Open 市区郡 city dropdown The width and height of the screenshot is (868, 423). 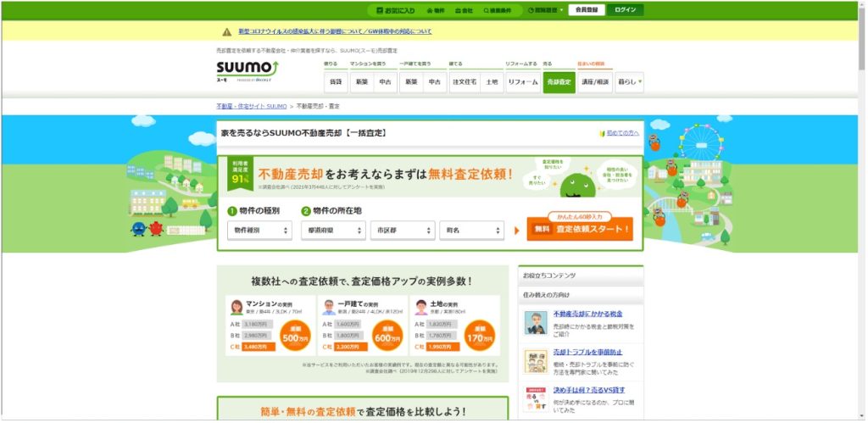click(403, 230)
